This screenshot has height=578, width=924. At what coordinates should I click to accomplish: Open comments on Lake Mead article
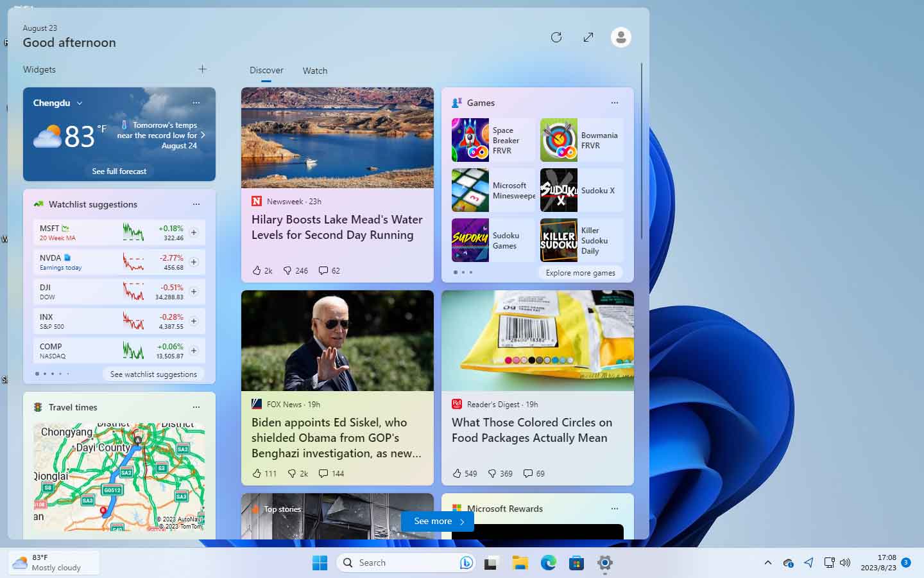click(x=330, y=270)
